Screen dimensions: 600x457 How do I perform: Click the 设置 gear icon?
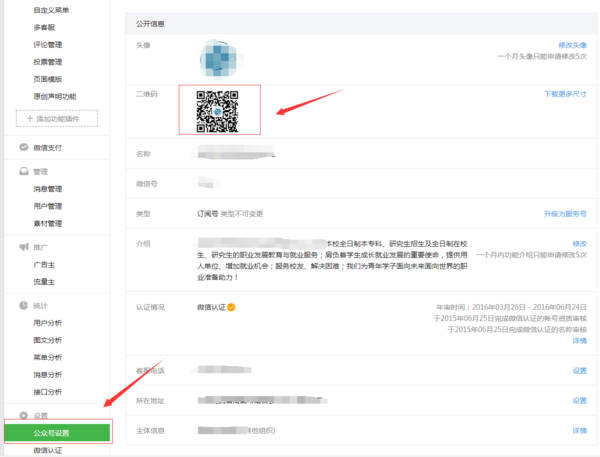24,415
